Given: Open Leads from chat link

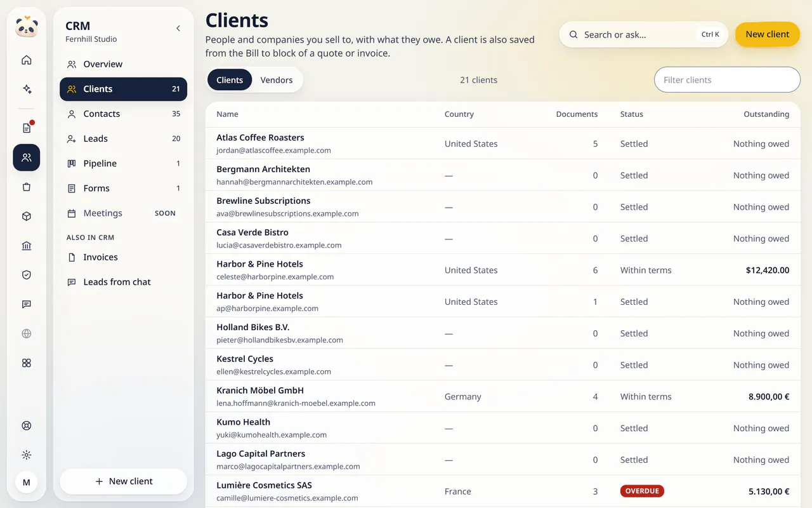Looking at the screenshot, I should click(123, 282).
